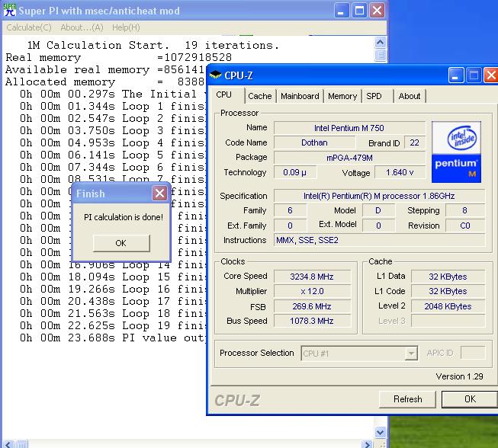
Task: Click the scroll left arrow in Super PI
Action: (8, 444)
